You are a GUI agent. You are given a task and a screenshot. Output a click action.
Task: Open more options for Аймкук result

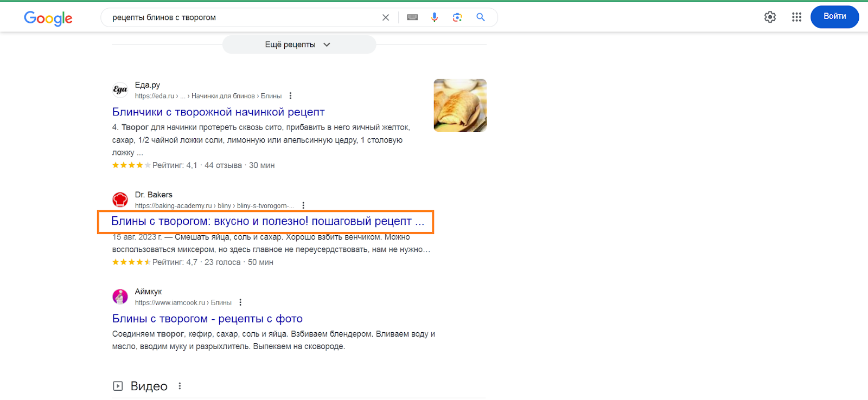[240, 302]
